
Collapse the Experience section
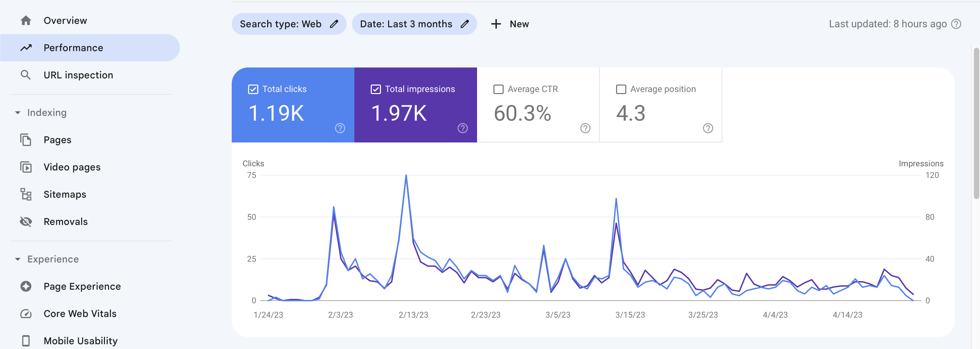click(17, 259)
